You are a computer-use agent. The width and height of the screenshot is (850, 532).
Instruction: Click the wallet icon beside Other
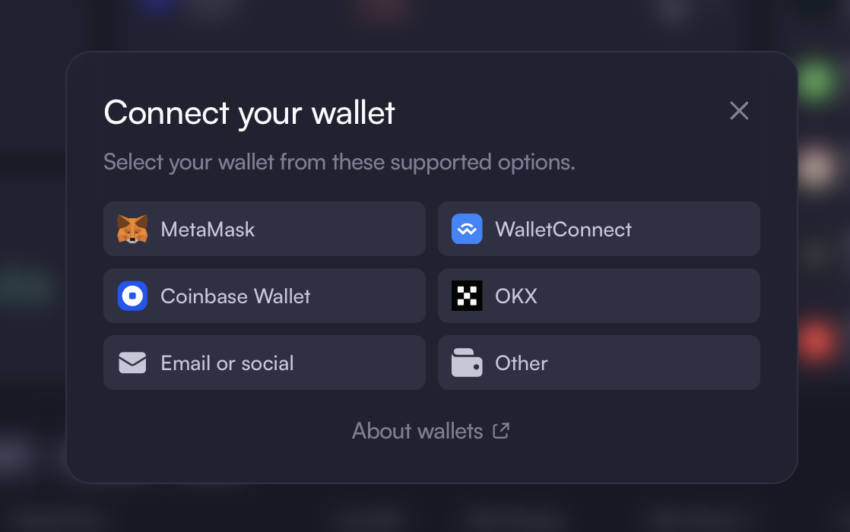[467, 362]
